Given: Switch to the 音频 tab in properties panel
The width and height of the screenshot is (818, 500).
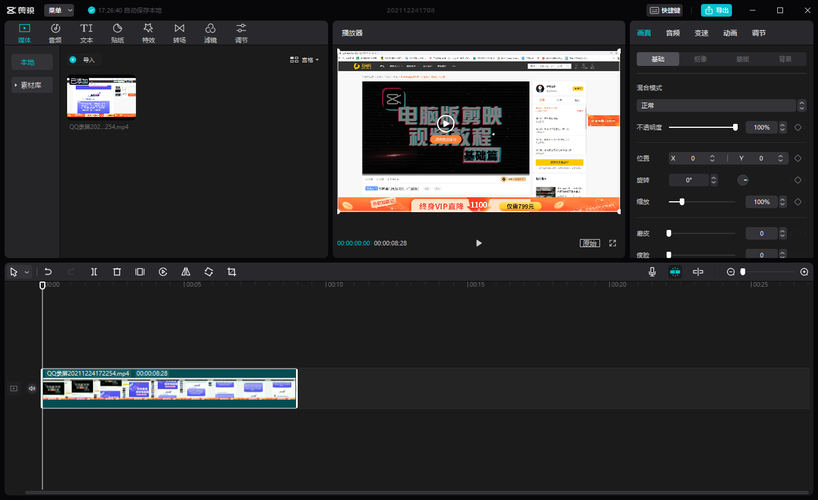Looking at the screenshot, I should [673, 33].
